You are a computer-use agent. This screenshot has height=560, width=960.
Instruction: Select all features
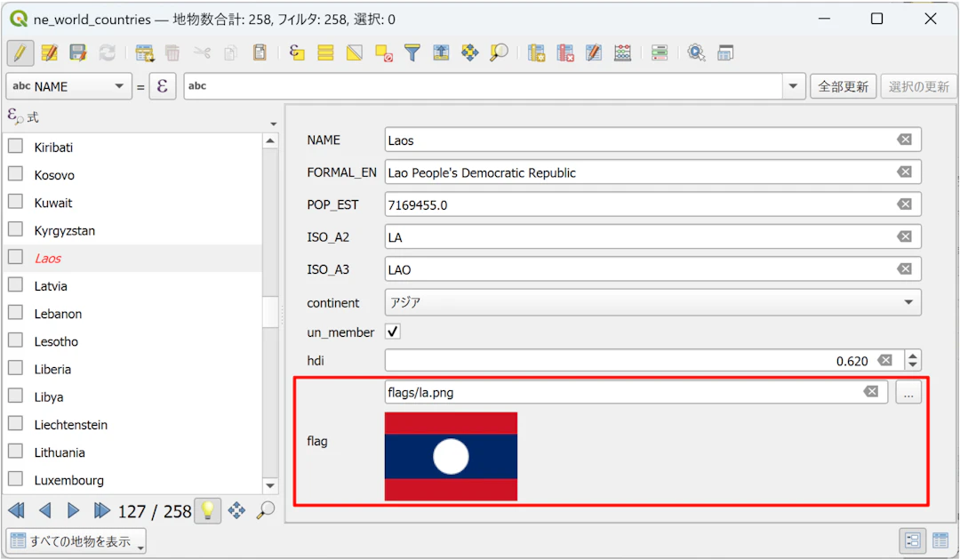tap(325, 53)
